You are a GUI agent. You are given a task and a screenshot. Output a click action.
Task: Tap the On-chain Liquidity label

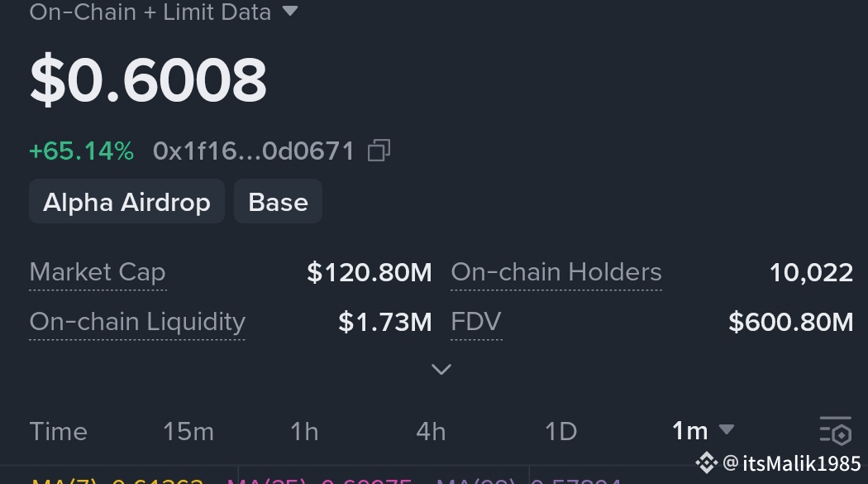click(x=137, y=323)
